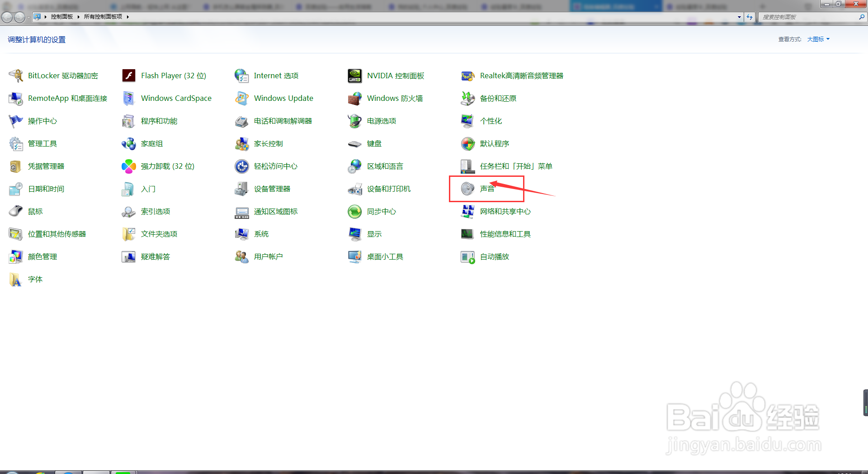Image resolution: width=868 pixels, height=474 pixels.
Task: Click the Windows CardSpace link
Action: (x=176, y=98)
